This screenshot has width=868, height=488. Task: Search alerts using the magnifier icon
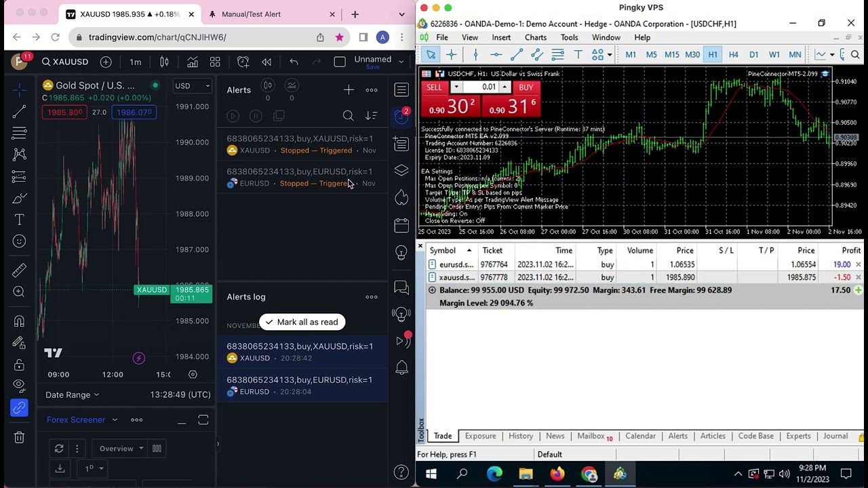click(349, 116)
